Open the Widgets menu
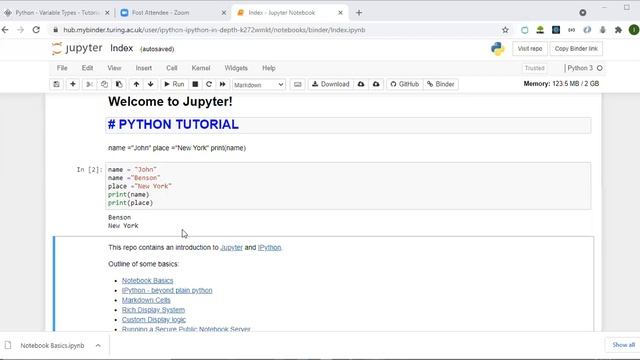This screenshot has height=360, width=640. click(x=236, y=68)
